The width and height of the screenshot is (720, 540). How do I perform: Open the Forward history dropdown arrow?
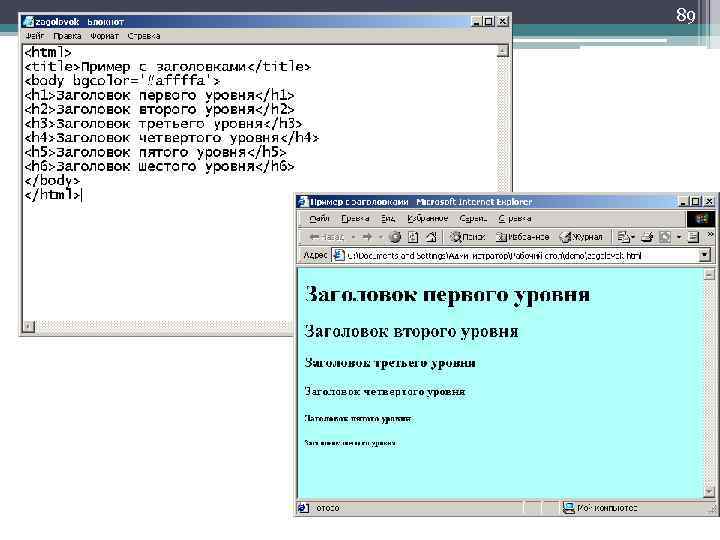381,237
